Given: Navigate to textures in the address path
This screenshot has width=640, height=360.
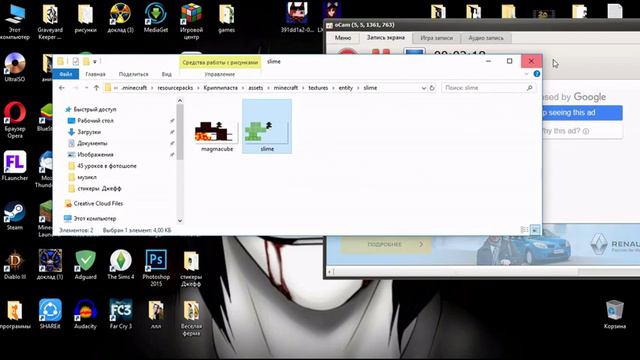Looking at the screenshot, I should (318, 88).
